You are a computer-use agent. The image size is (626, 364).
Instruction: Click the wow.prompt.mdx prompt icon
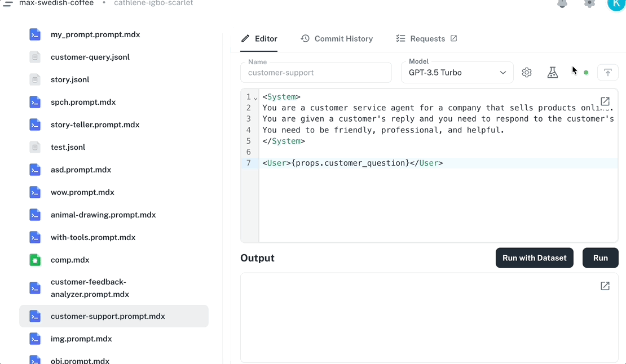35,192
